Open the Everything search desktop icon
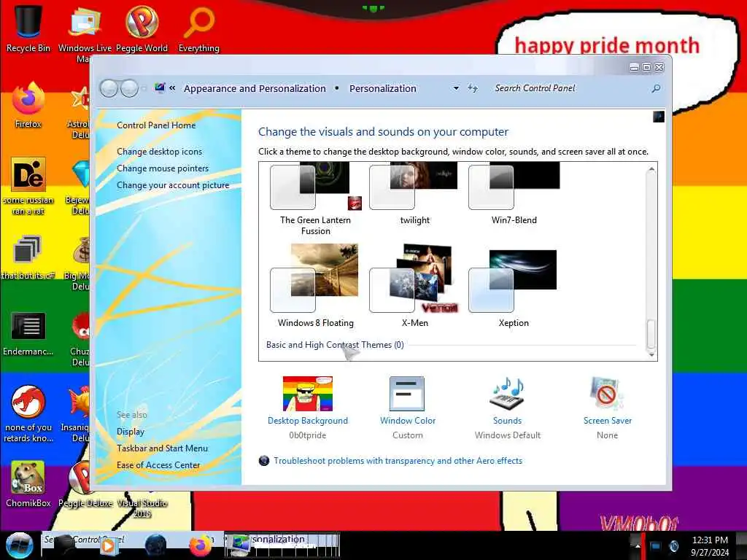This screenshot has width=747, height=560. (x=198, y=28)
